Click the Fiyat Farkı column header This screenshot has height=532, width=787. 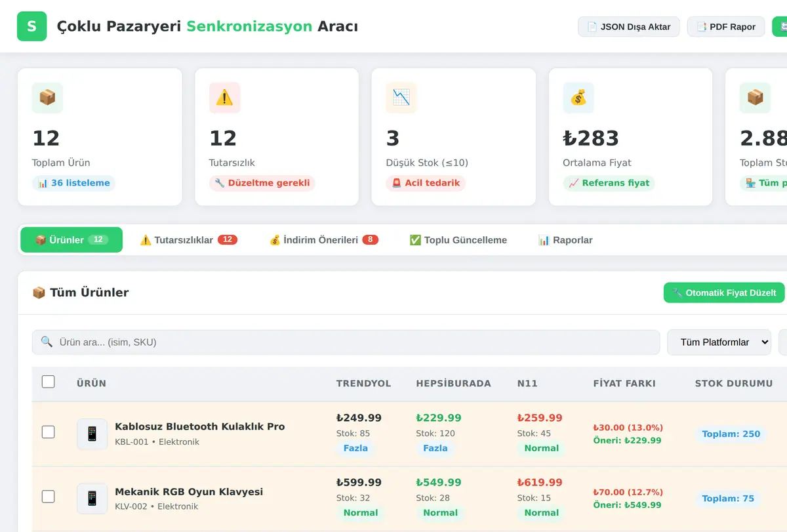[x=624, y=384]
